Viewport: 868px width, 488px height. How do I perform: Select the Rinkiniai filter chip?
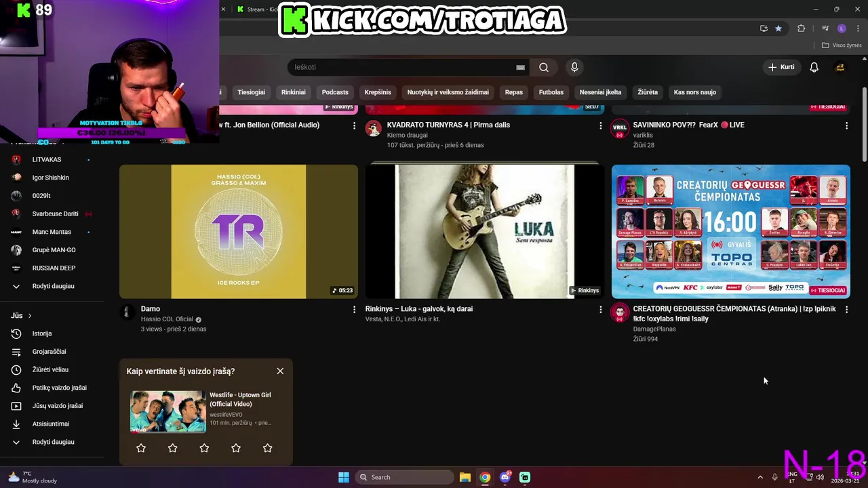click(x=294, y=92)
